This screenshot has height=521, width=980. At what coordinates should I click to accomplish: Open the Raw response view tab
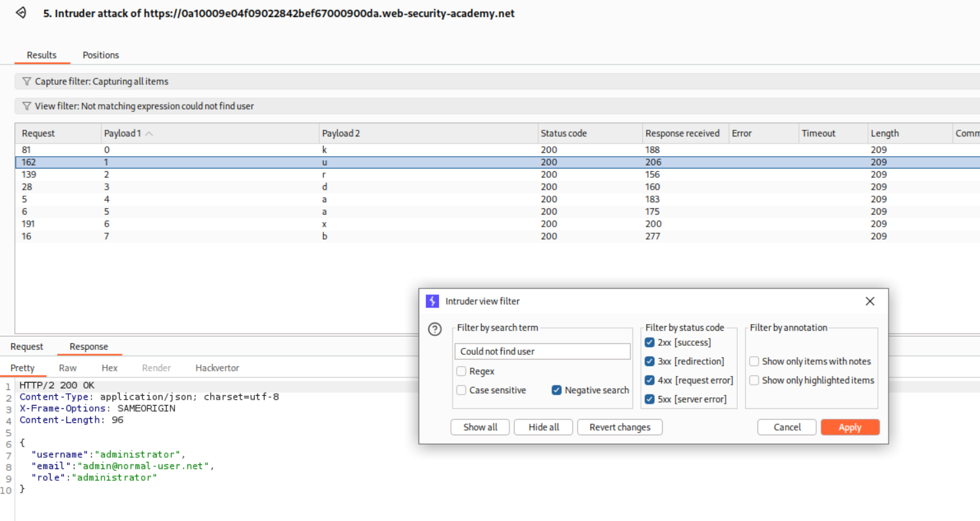68,368
